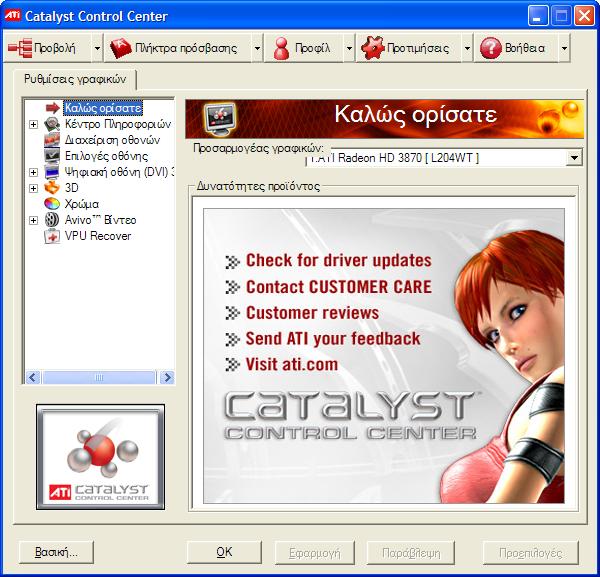Click the Βασική... button
This screenshot has height=577, width=600.
point(57,552)
